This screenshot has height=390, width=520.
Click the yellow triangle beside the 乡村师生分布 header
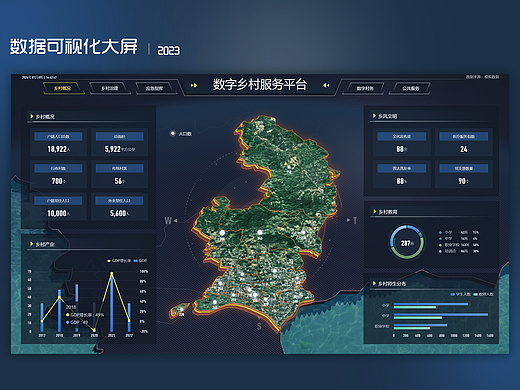point(374,284)
